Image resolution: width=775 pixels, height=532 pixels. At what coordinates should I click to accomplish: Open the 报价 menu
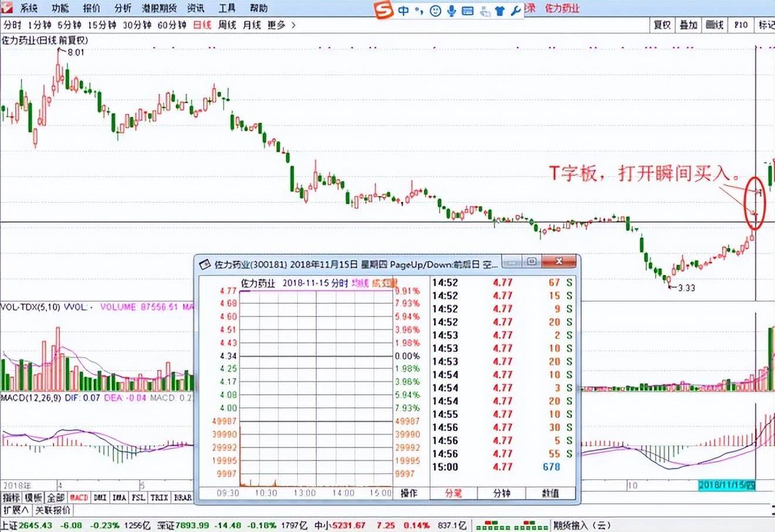(x=91, y=8)
